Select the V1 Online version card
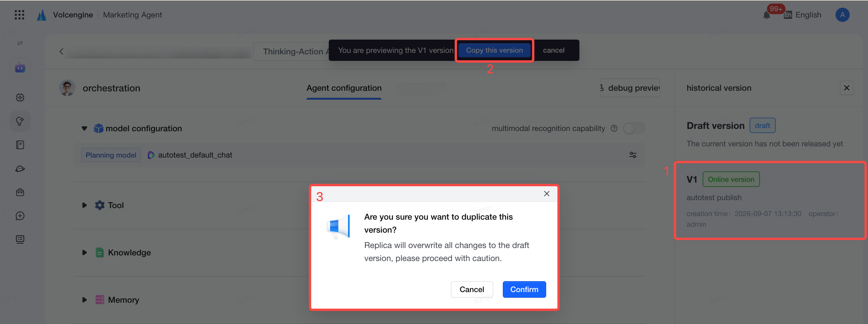The width and height of the screenshot is (868, 324). tap(770, 200)
